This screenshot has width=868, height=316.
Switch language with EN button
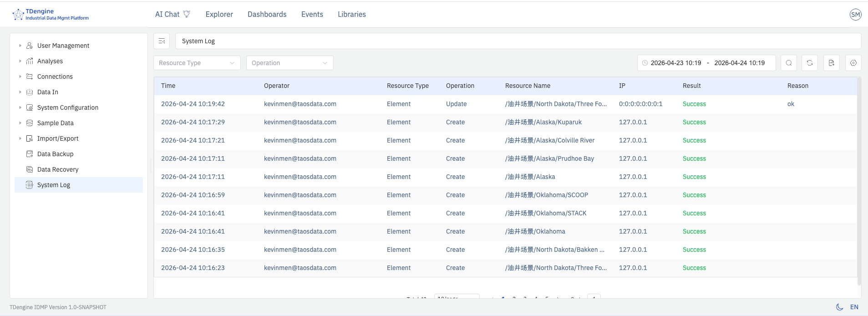click(854, 307)
